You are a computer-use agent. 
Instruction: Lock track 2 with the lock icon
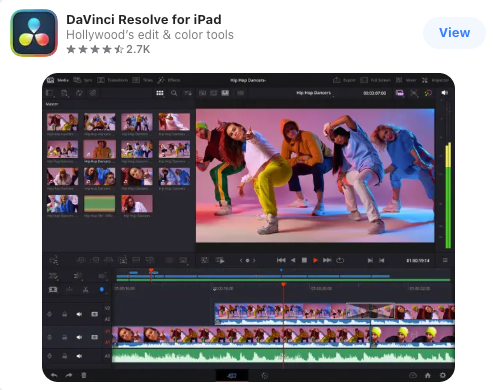pos(64,314)
